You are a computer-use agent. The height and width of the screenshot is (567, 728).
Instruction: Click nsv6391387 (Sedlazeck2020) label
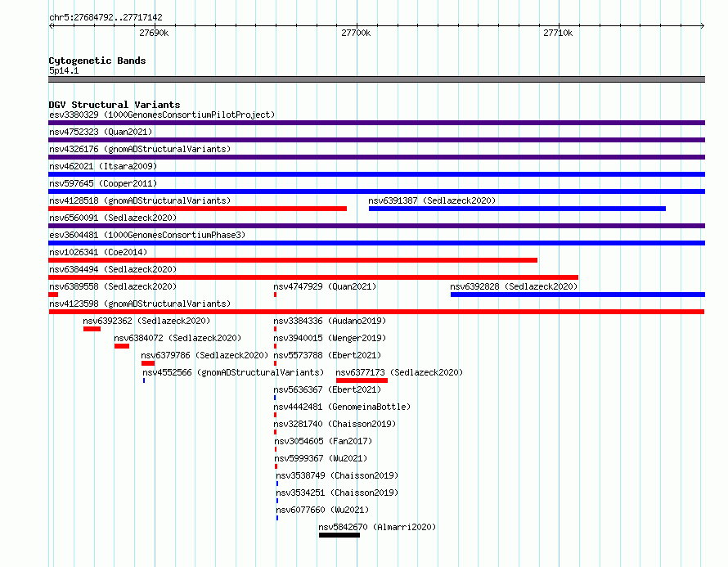coord(432,200)
